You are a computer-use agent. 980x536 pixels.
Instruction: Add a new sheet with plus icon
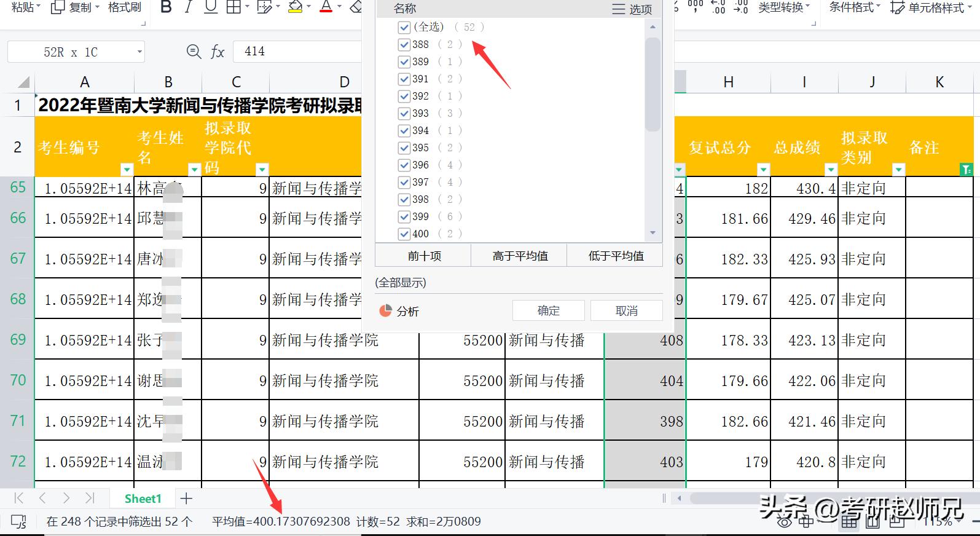(186, 499)
